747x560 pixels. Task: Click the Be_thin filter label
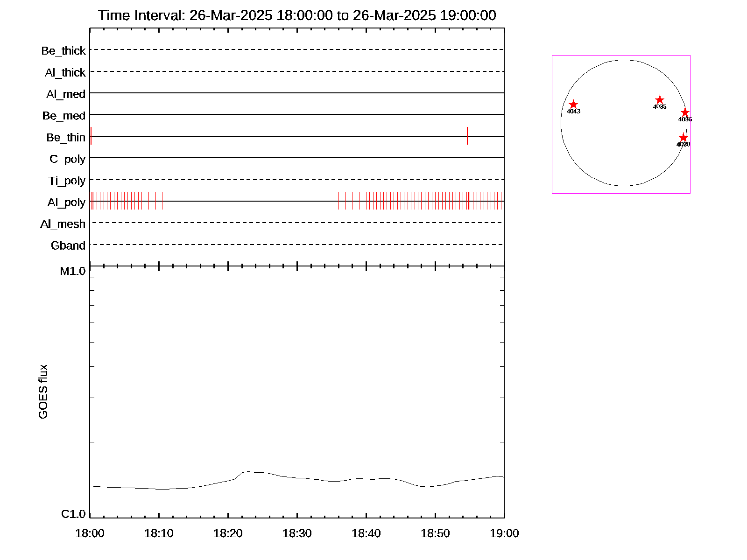tap(66, 138)
